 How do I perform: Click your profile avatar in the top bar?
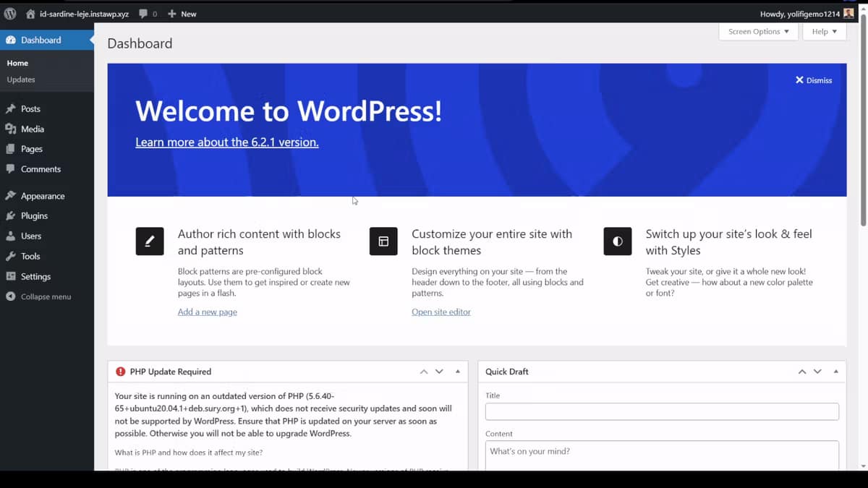[x=848, y=13]
